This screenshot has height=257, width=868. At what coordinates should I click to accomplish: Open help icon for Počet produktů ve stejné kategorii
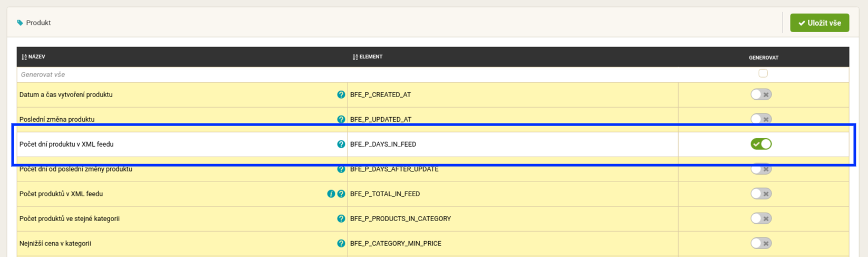pos(341,218)
